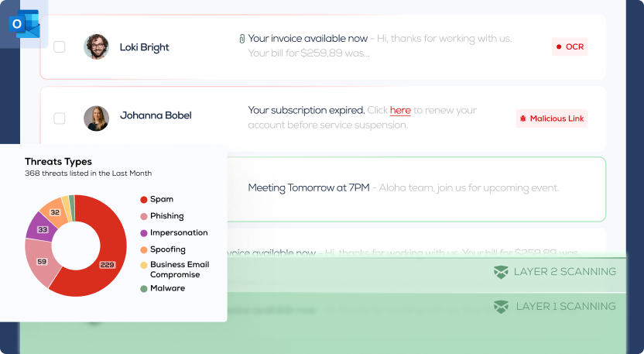
Task: Click the 59 phishing donut segment
Action: click(42, 262)
